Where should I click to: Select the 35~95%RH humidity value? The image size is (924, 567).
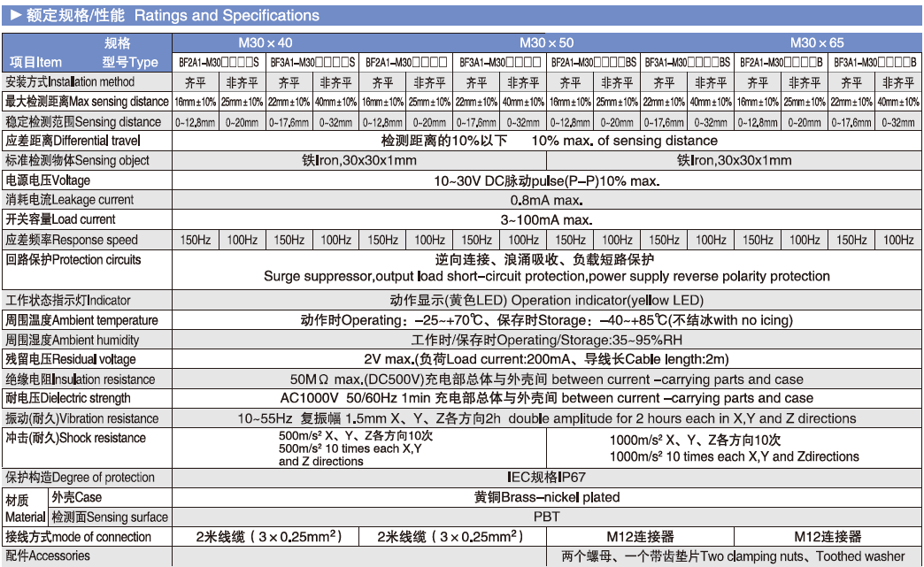click(x=546, y=340)
